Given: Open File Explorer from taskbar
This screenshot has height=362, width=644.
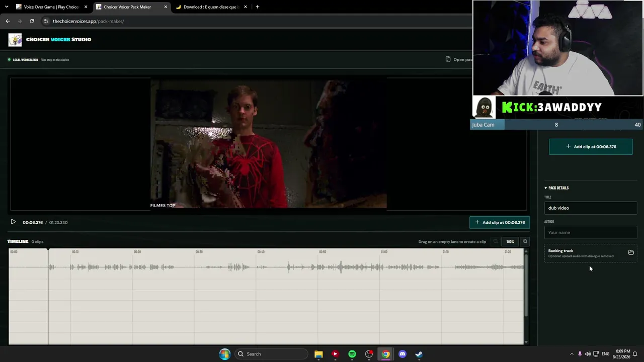Looking at the screenshot, I should click(x=318, y=354).
